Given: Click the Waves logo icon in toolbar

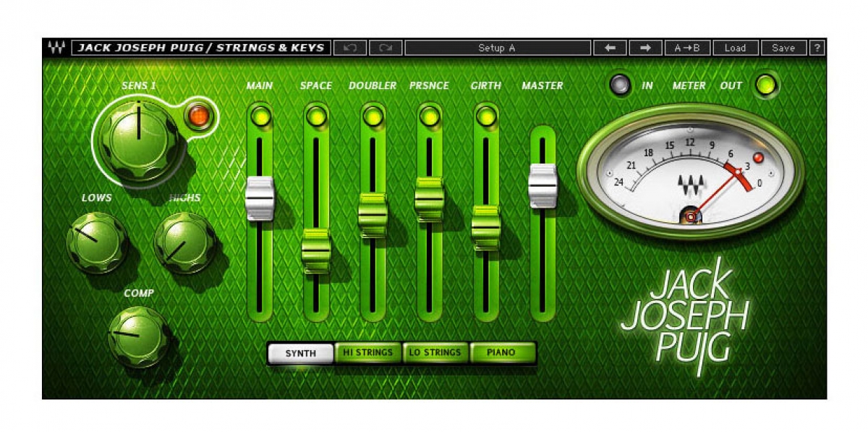Looking at the screenshot, I should pos(56,48).
